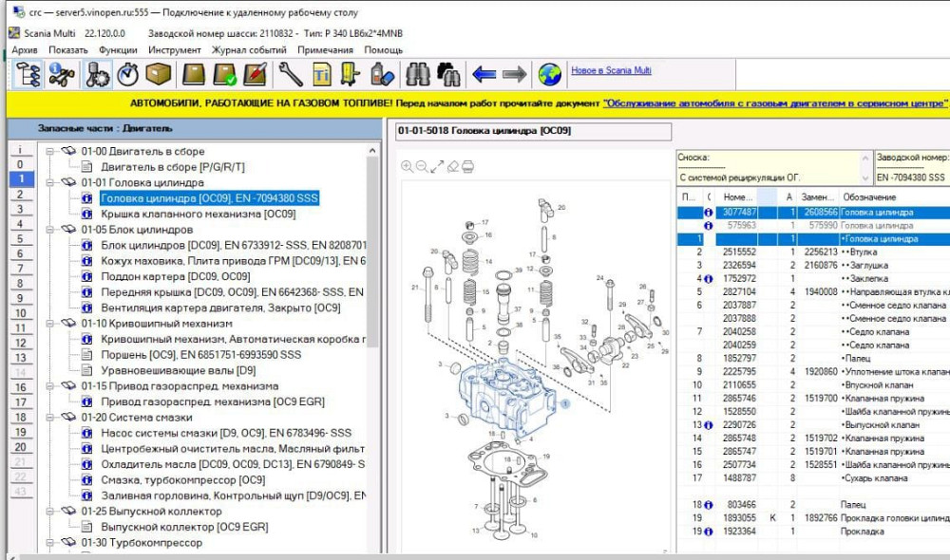Collapse the 01-20 Система смазки branch

49,418
